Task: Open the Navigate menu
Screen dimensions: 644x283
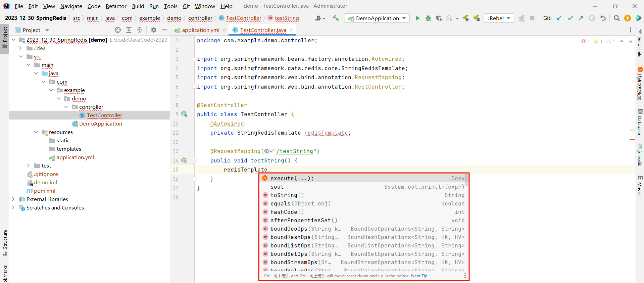Action: [71, 6]
